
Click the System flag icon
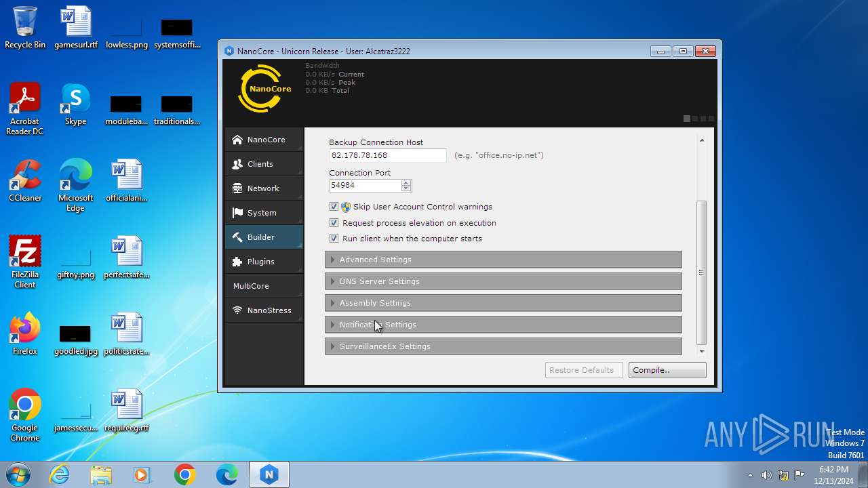237,213
